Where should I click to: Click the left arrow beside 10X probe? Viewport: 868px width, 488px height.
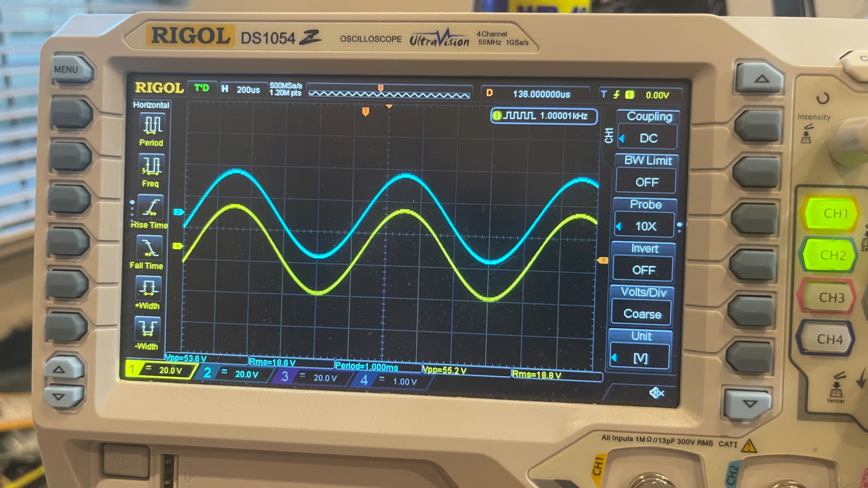tap(619, 227)
